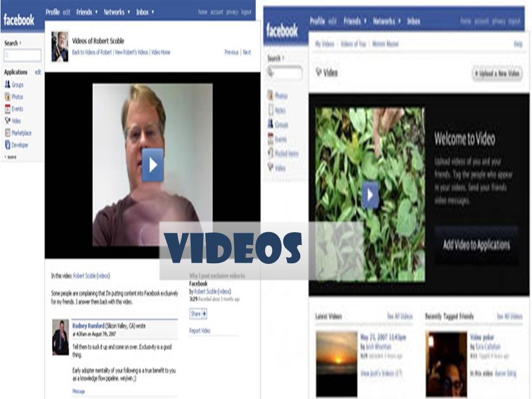Open Rodney Rumford commenter name link
Screen dimensions: 532x399
(89, 326)
